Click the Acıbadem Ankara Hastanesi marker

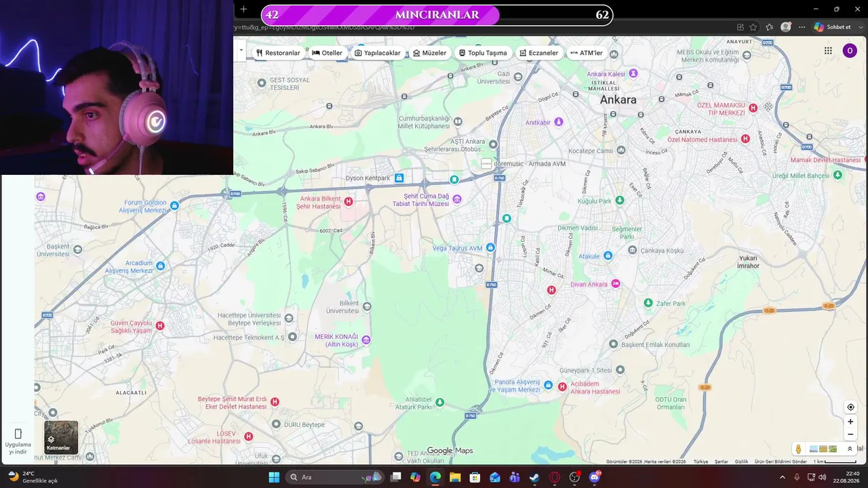click(x=562, y=387)
